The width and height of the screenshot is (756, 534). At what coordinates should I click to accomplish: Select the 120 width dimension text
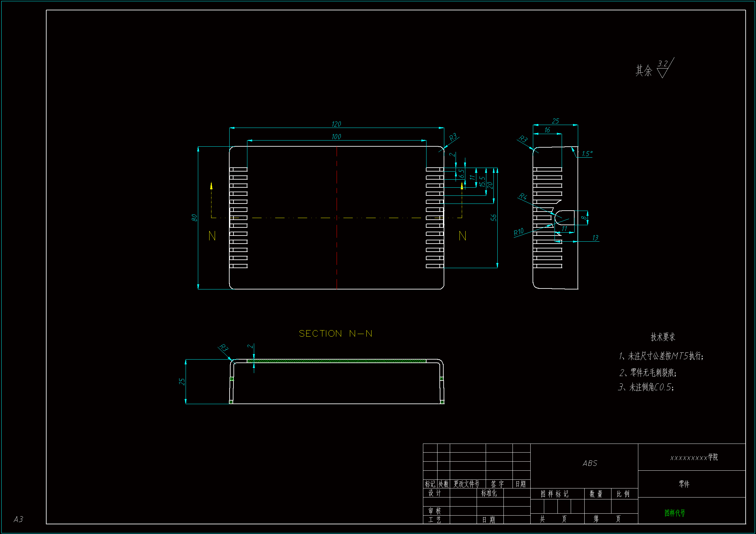pyautogui.click(x=336, y=124)
